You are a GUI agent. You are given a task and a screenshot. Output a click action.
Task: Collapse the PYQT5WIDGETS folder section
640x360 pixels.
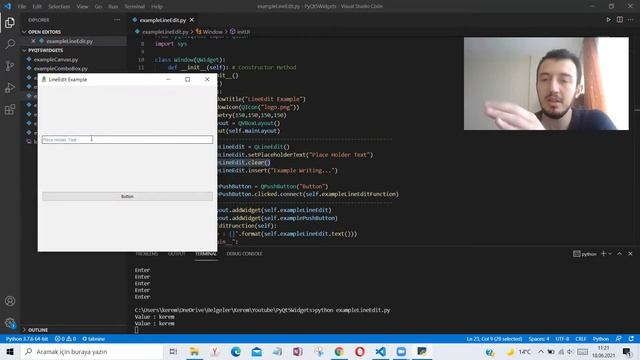tap(44, 50)
